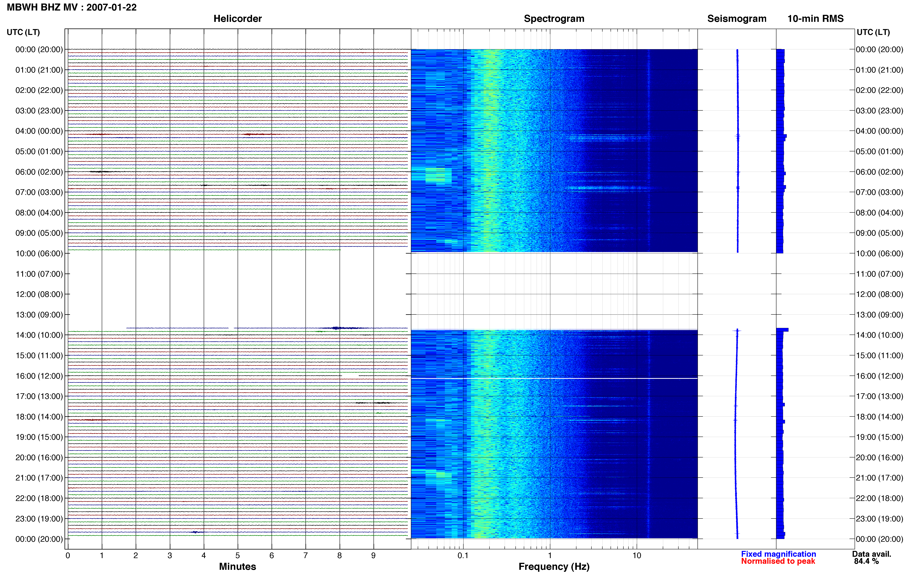Click "01:00 (21:00)" on the helicorder time axis
The width and height of the screenshot is (924, 578).
39,70
